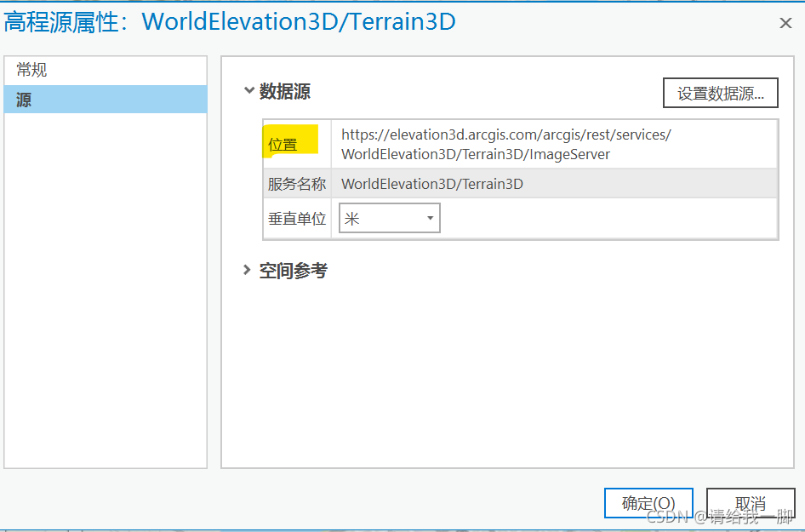The height and width of the screenshot is (532, 805).
Task: Collapse the 数据源 section chevron
Action: click(249, 90)
